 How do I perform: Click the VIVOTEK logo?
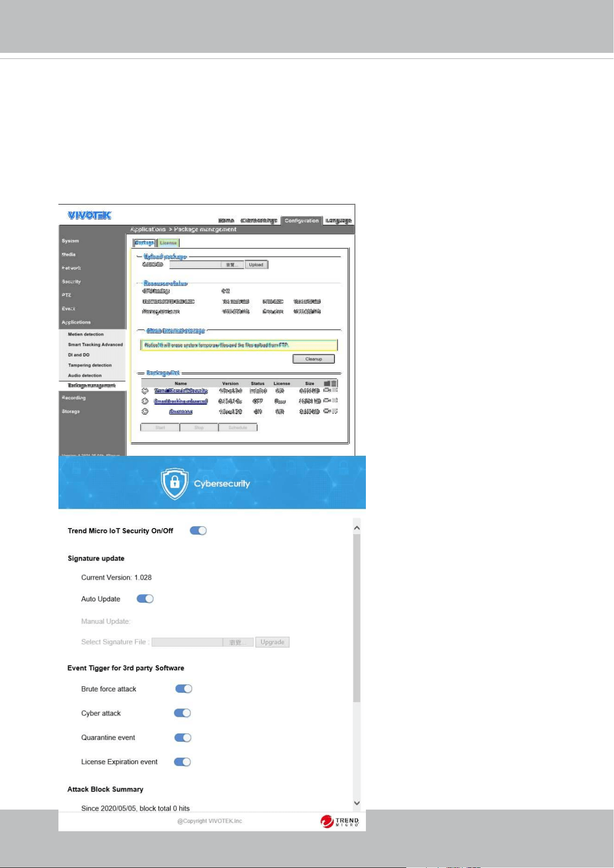point(90,215)
